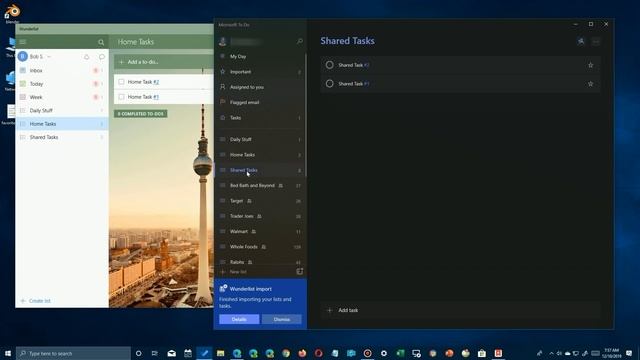This screenshot has height=360, width=640.
Task: Open Tasks in To Do sidebar
Action: (260, 118)
